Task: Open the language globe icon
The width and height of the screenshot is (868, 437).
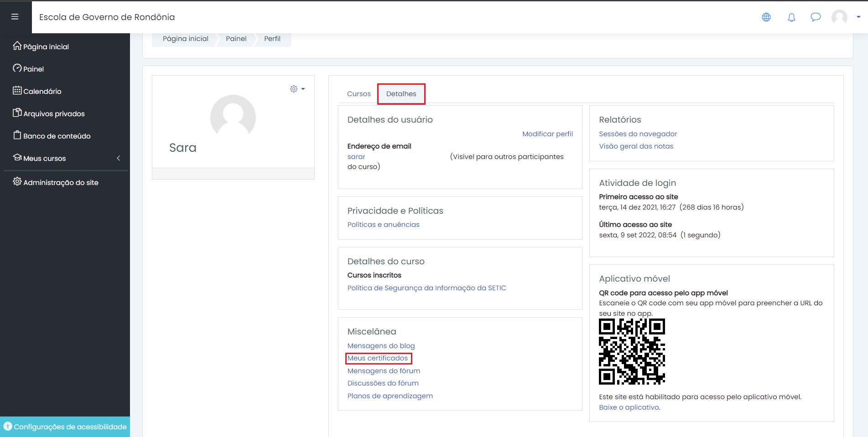Action: point(766,17)
